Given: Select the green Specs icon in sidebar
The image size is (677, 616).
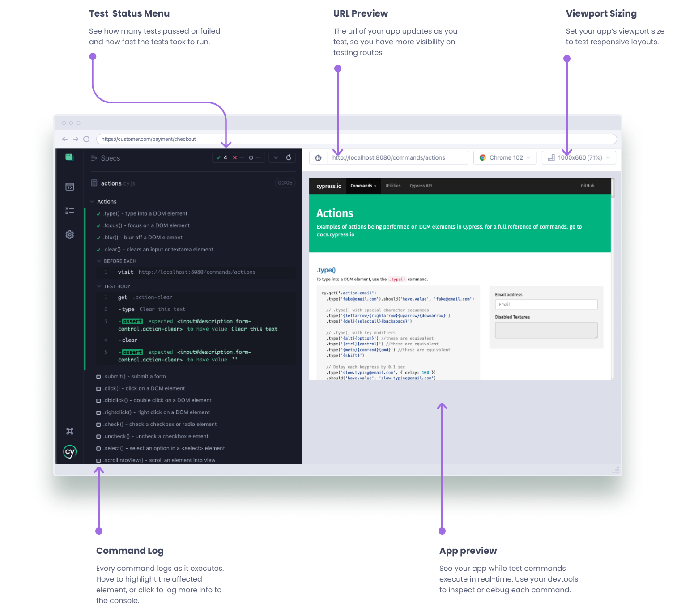Looking at the screenshot, I should (70, 157).
